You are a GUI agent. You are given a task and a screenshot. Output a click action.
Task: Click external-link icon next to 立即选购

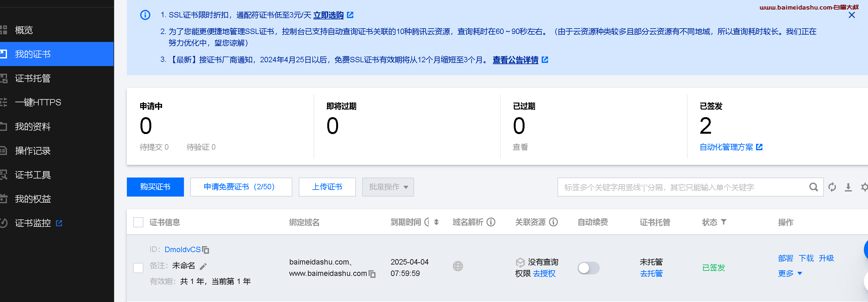coord(350,15)
